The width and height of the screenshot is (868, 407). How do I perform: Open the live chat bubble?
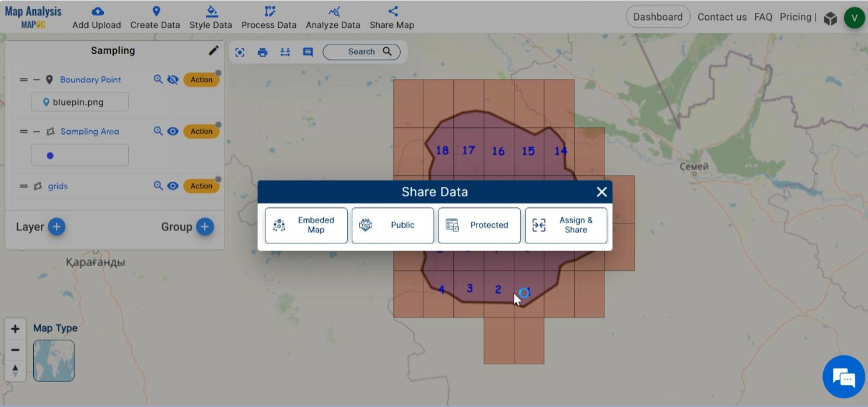(x=843, y=377)
